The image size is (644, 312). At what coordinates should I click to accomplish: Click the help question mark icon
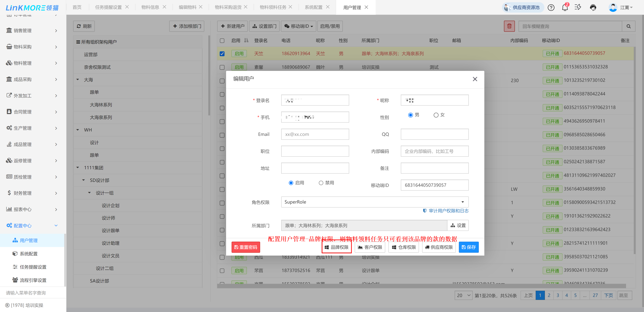tap(551, 8)
